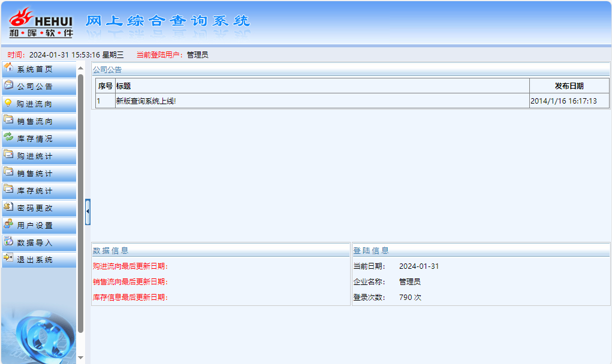Click the HEHUI 和晖软件 logo

(x=41, y=22)
